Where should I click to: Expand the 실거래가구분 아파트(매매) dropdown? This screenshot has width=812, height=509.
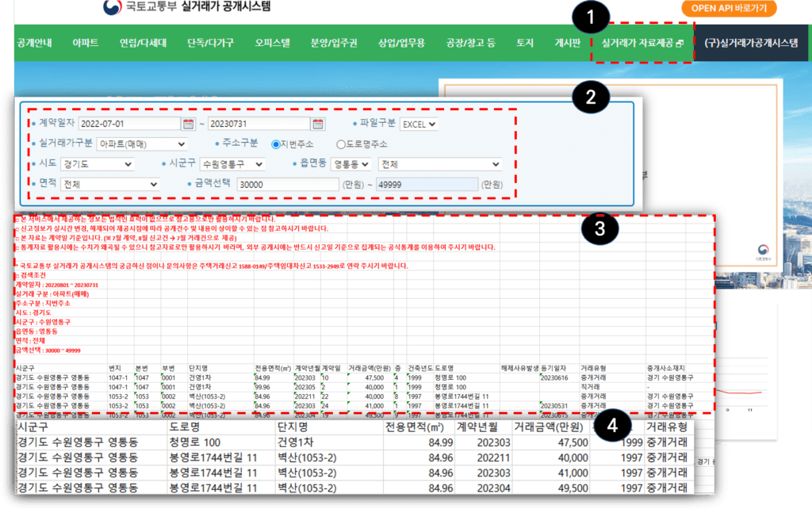[142, 144]
